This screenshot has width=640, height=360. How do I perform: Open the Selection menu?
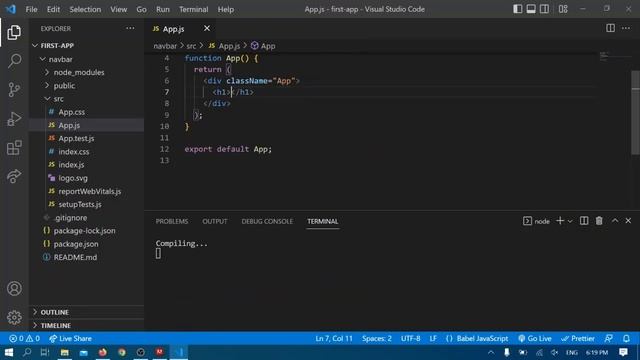(85, 9)
